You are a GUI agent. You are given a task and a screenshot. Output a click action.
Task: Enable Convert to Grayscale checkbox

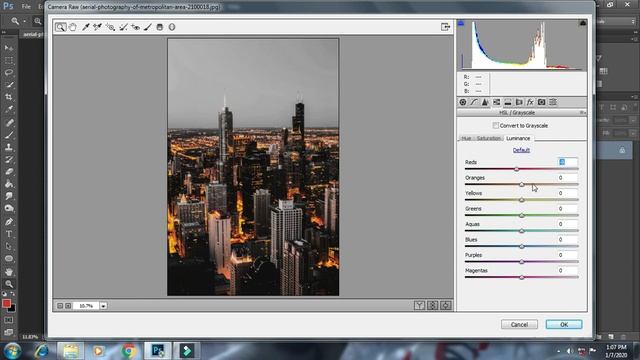[x=496, y=125]
